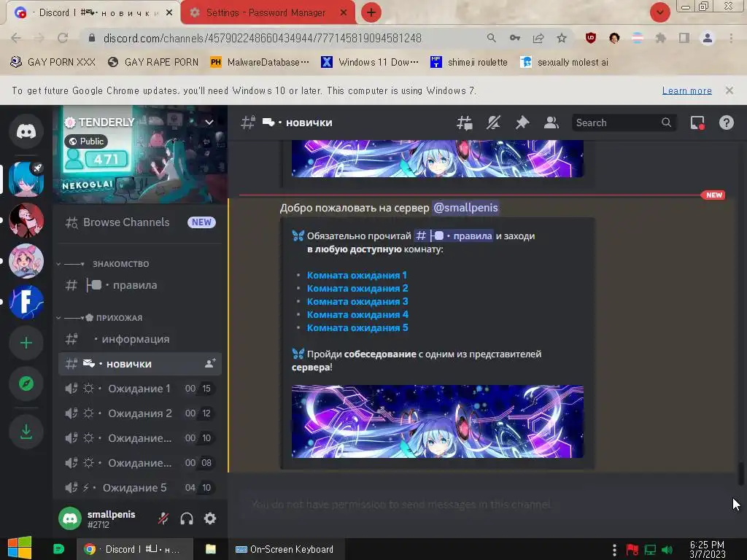
Task: Open On-Screen Keyboard taskbar item
Action: click(285, 549)
